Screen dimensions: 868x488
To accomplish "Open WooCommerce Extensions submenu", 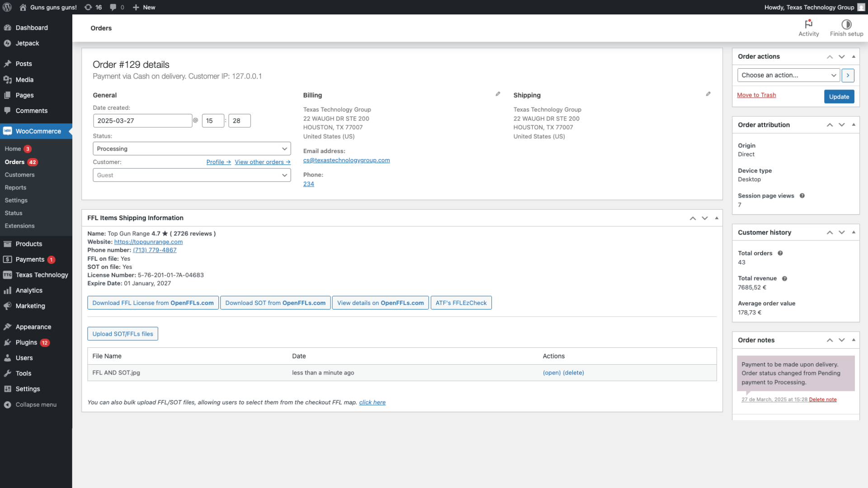I will (19, 226).
